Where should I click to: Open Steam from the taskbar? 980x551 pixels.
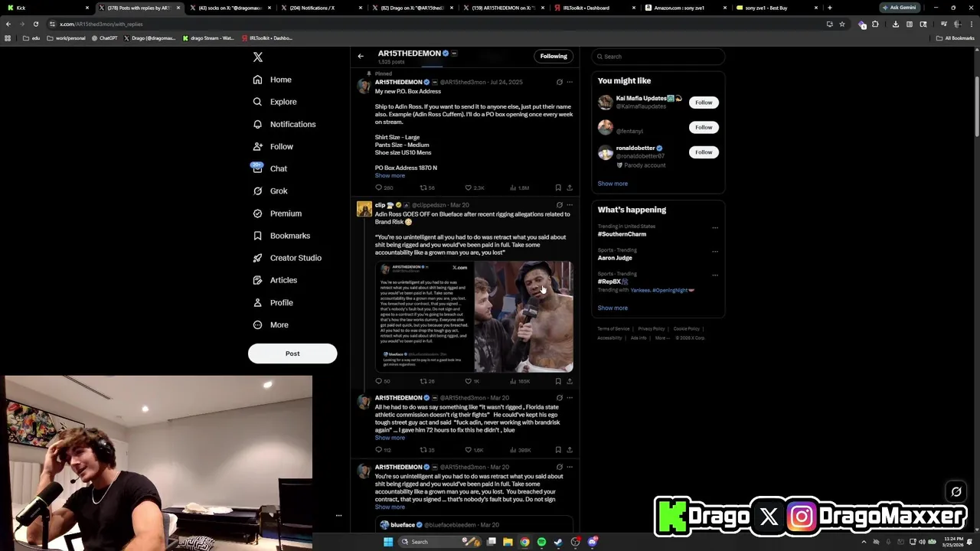558,542
